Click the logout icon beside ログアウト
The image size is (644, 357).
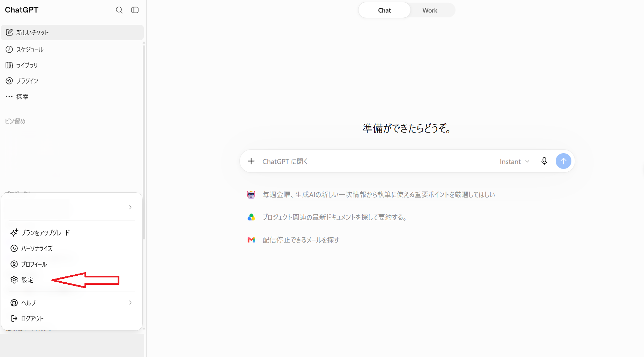tap(14, 319)
